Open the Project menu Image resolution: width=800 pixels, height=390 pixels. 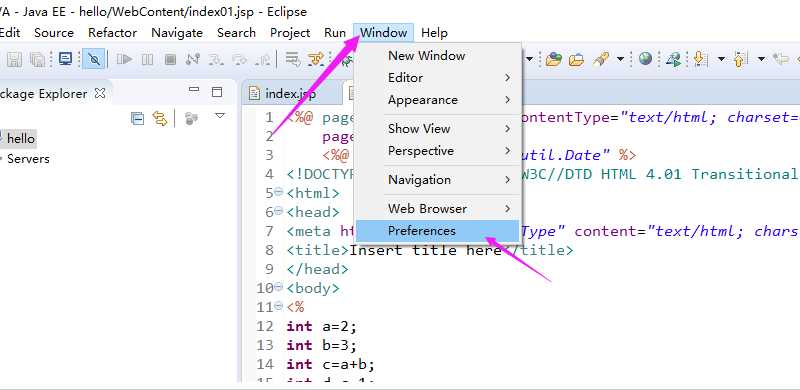pyautogui.click(x=290, y=33)
